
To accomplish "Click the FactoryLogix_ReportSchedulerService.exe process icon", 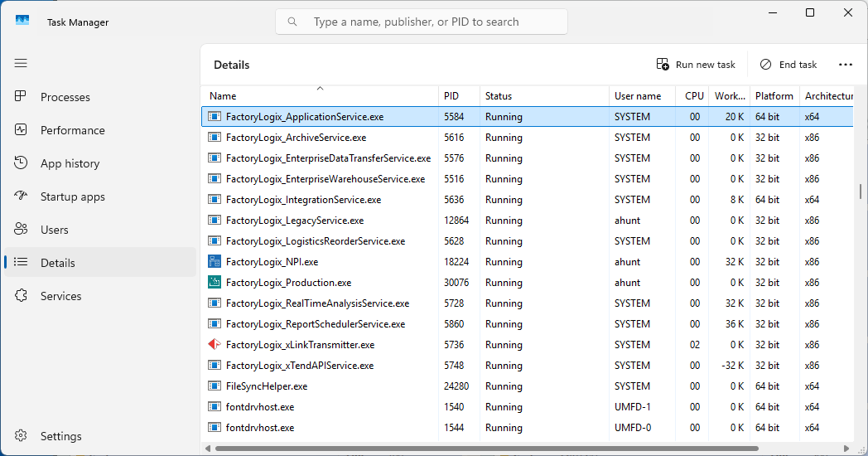I will [215, 323].
